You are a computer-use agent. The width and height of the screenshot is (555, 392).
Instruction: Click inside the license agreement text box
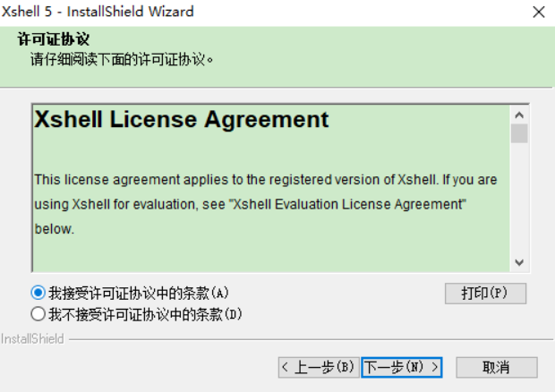coord(271,188)
